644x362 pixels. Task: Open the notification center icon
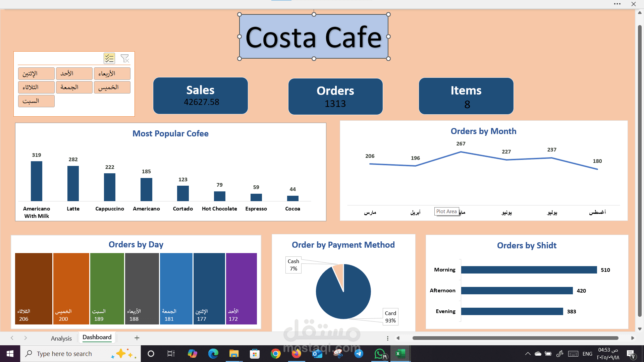[631, 354]
